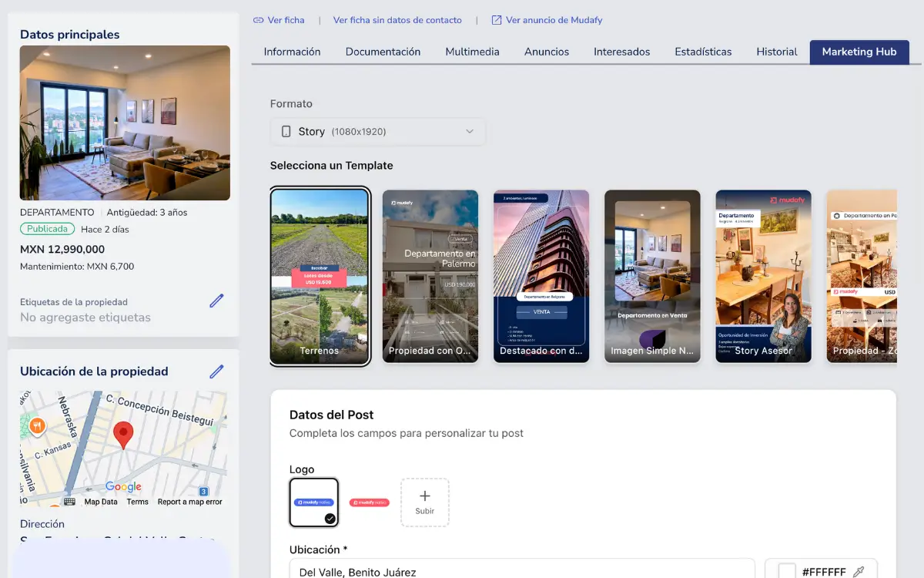This screenshot has height=578, width=924.
Task: Click the orange restaurant marker on the map
Action: click(36, 425)
